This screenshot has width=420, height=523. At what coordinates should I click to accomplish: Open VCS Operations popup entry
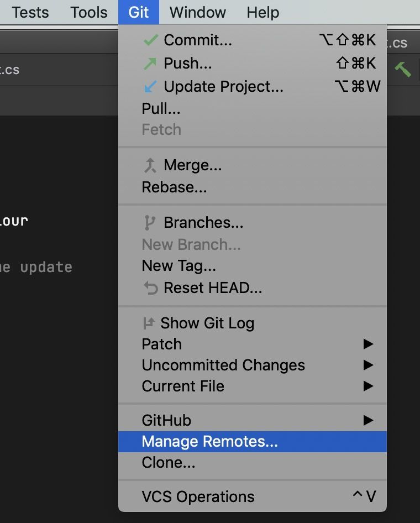point(253,496)
